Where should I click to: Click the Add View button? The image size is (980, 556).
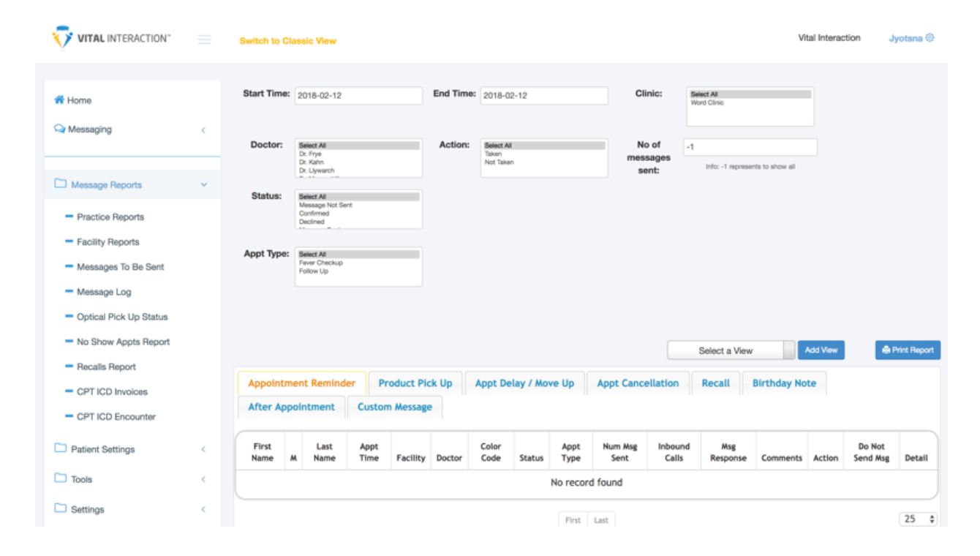(x=821, y=350)
